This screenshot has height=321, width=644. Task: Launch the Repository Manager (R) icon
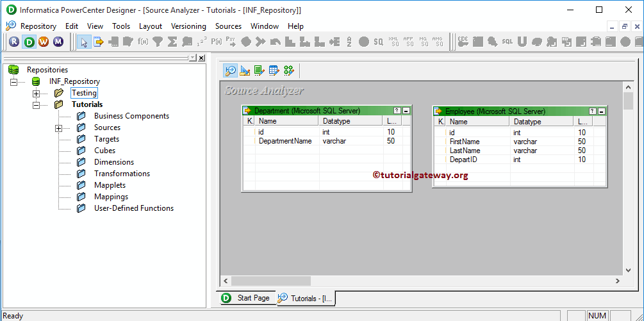click(x=14, y=42)
